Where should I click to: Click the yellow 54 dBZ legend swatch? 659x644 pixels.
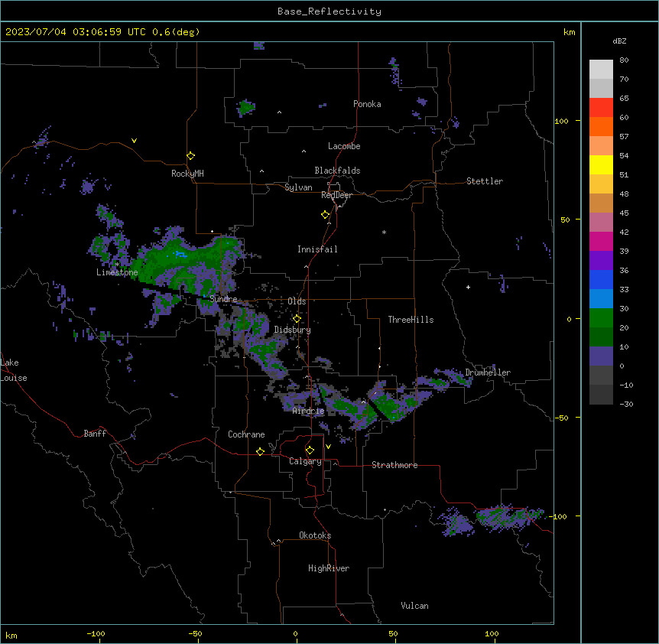(x=601, y=164)
